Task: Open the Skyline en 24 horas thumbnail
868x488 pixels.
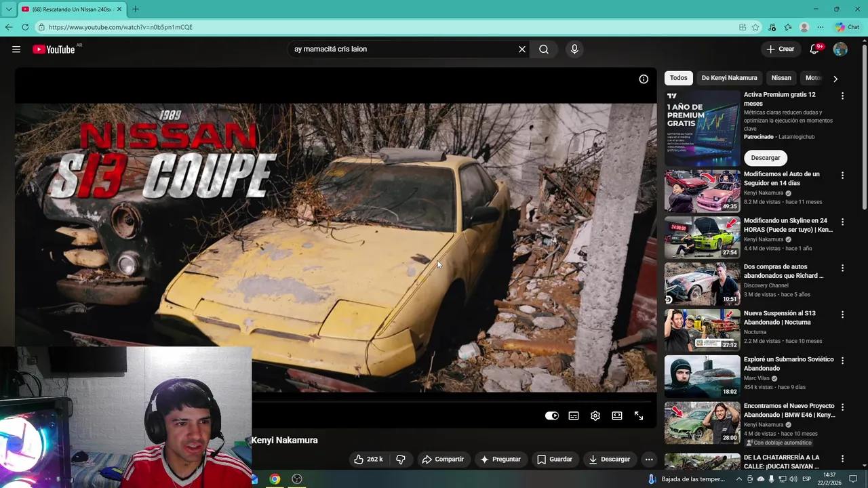Action: click(x=702, y=237)
